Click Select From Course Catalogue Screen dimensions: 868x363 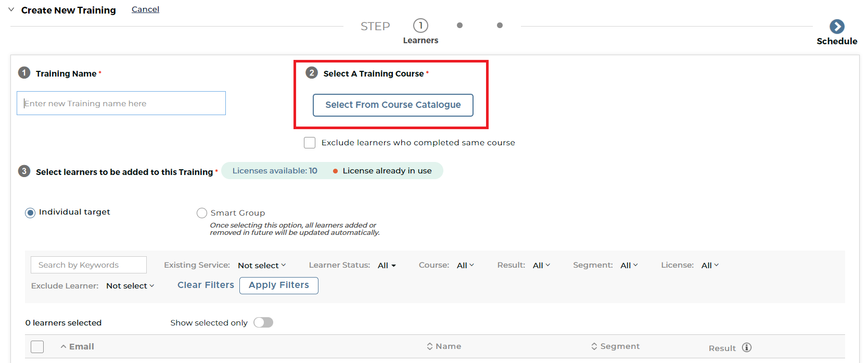pos(392,105)
